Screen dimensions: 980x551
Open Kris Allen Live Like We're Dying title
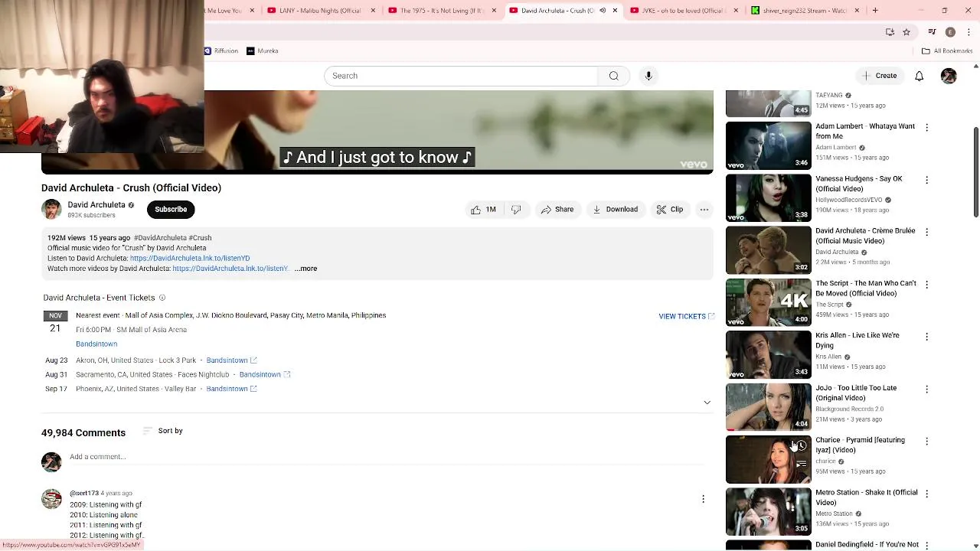[x=857, y=341]
